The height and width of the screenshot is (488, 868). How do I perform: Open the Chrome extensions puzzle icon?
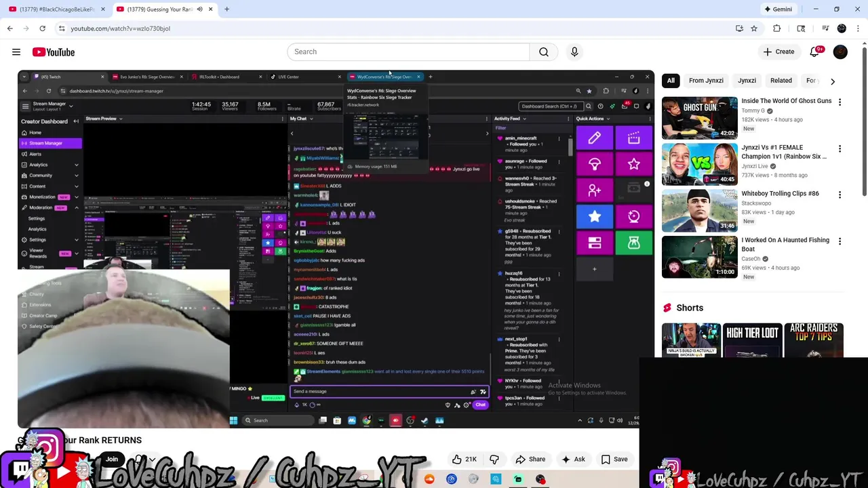click(777, 28)
